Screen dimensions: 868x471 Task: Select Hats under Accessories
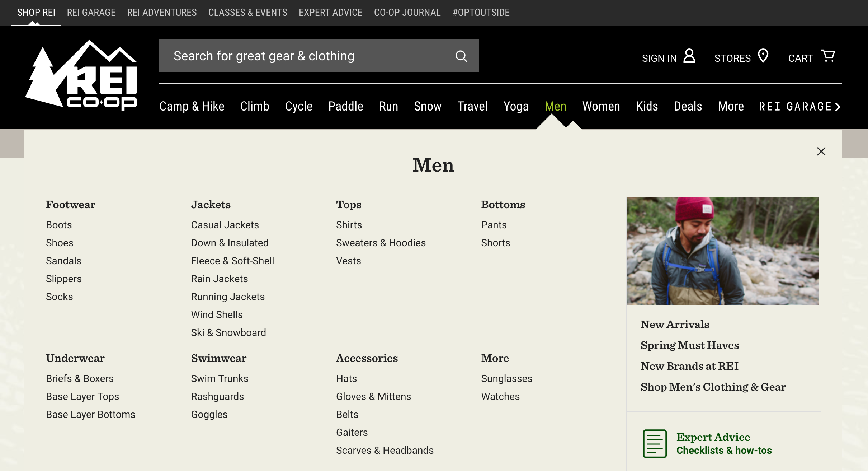346,379
